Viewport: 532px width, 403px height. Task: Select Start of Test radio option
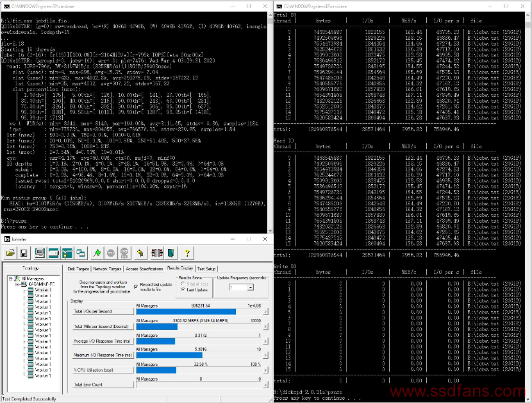183,284
